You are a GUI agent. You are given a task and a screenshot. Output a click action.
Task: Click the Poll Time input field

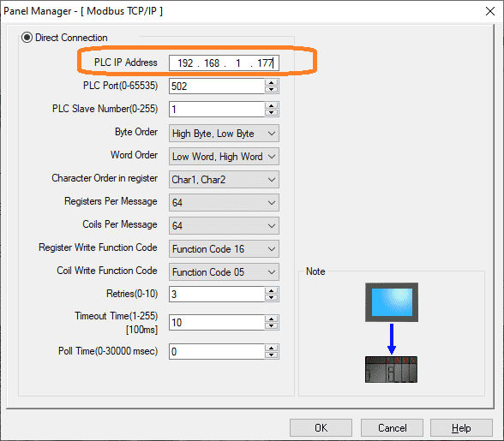(x=217, y=351)
